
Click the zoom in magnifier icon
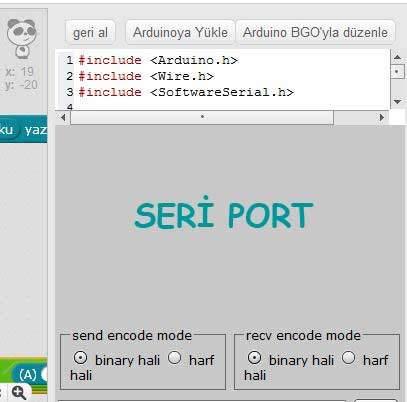point(19,393)
